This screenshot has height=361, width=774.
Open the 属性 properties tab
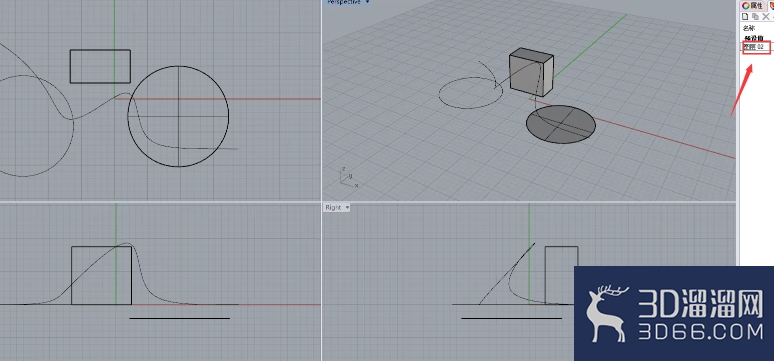coord(753,5)
